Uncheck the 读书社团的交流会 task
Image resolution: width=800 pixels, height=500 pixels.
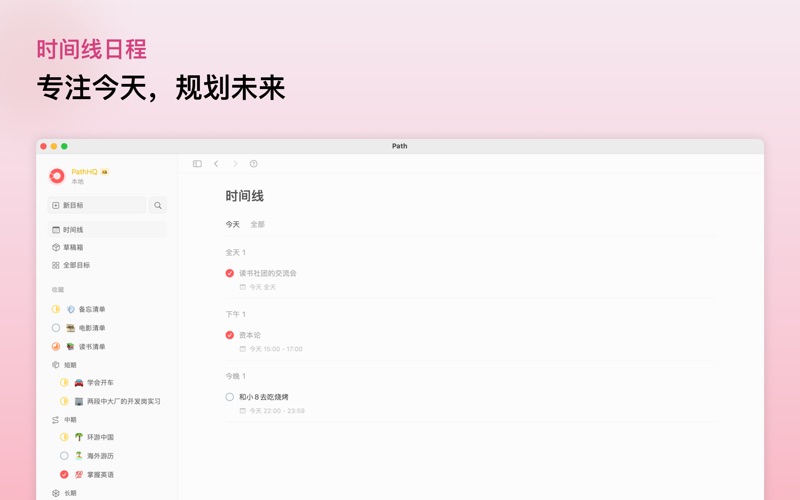click(230, 273)
